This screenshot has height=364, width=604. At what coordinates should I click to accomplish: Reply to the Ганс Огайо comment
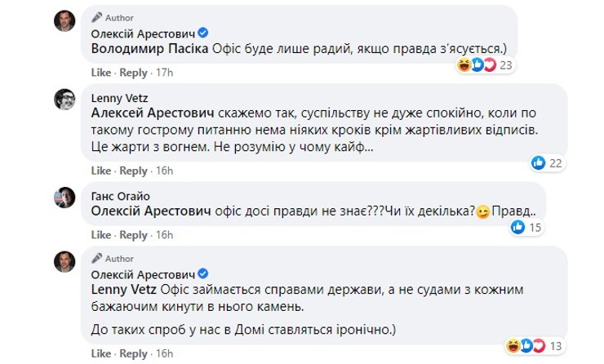pos(133,235)
